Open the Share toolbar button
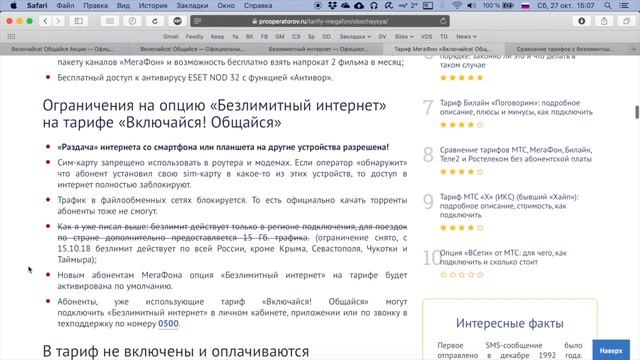Viewport: 640px width, 360px height. (x=604, y=21)
